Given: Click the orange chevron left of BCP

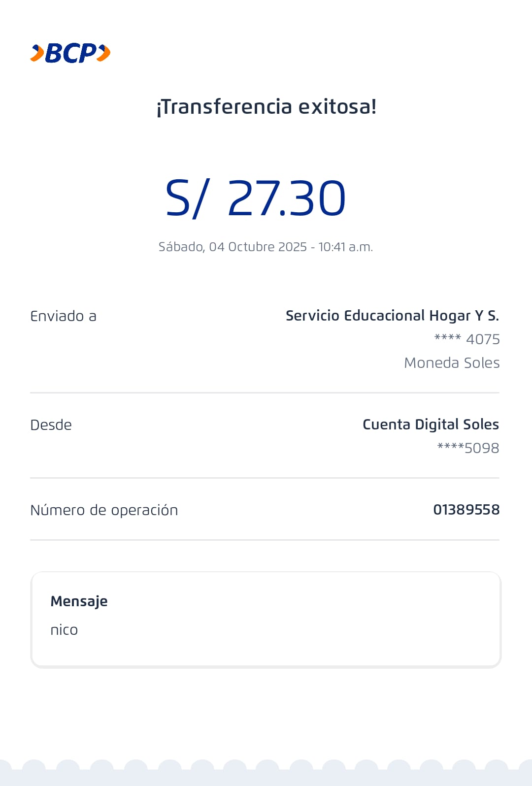Looking at the screenshot, I should [x=37, y=53].
